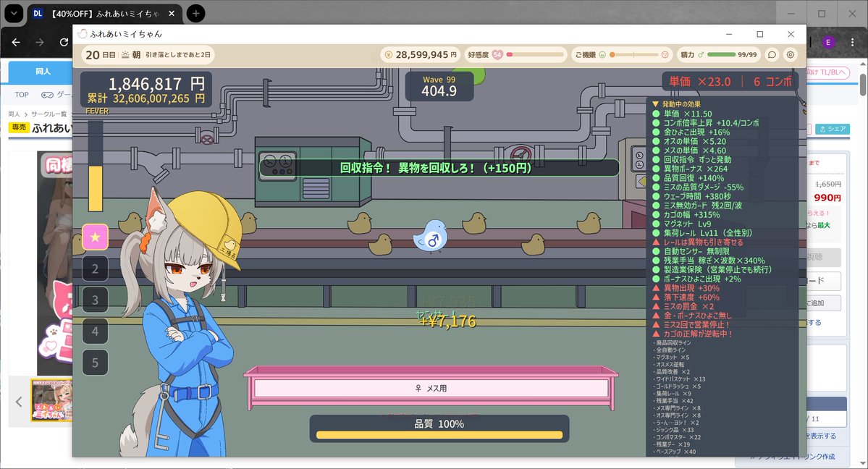
Task: Click the pink メス用 basket
Action: pyautogui.click(x=431, y=388)
